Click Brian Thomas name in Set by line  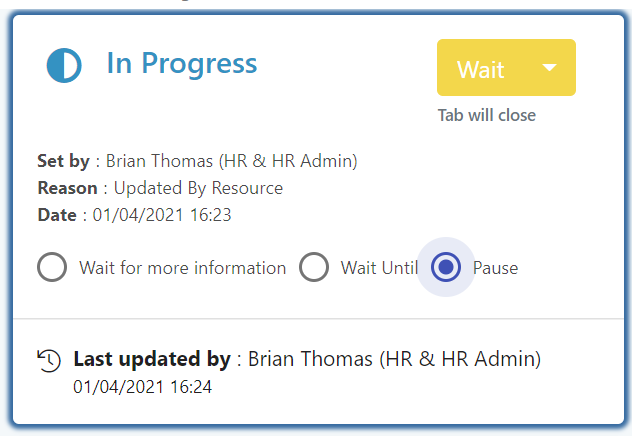tap(231, 161)
